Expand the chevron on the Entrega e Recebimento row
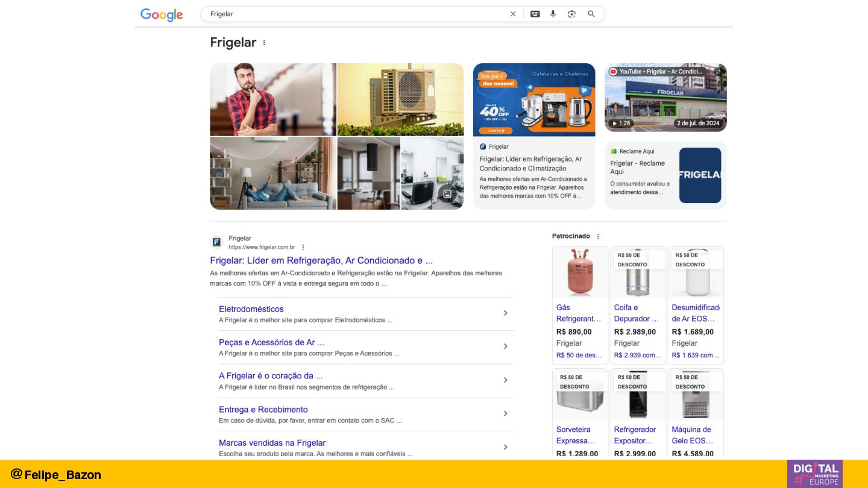Viewport: 868px width, 488px height. [506, 413]
